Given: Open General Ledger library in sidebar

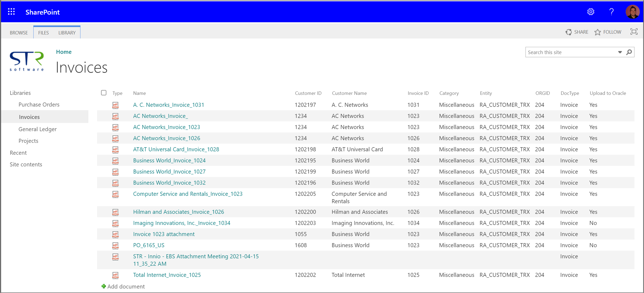Looking at the screenshot, I should [38, 129].
